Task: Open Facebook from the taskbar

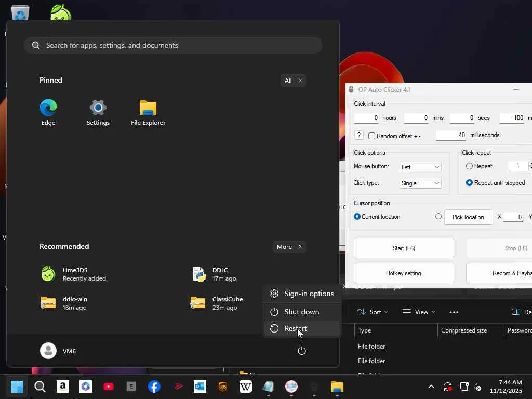Action: pyautogui.click(x=154, y=387)
